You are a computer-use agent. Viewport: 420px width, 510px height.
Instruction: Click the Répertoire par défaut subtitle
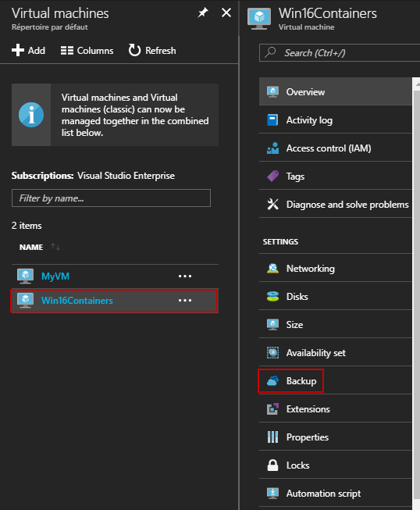pyautogui.click(x=50, y=27)
